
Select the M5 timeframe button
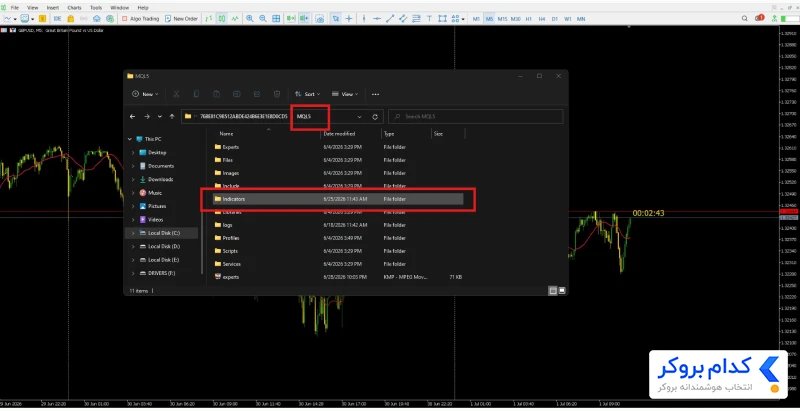click(x=489, y=19)
